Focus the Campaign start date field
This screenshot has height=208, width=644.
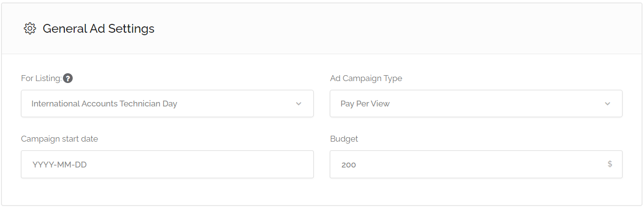pos(167,164)
